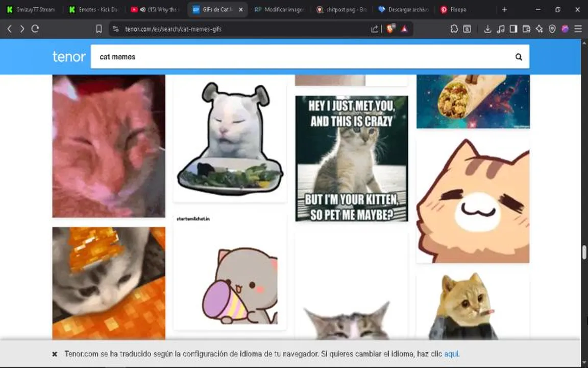The image size is (588, 368).
Task: Bookmark this page with bookmark icon
Action: (99, 29)
